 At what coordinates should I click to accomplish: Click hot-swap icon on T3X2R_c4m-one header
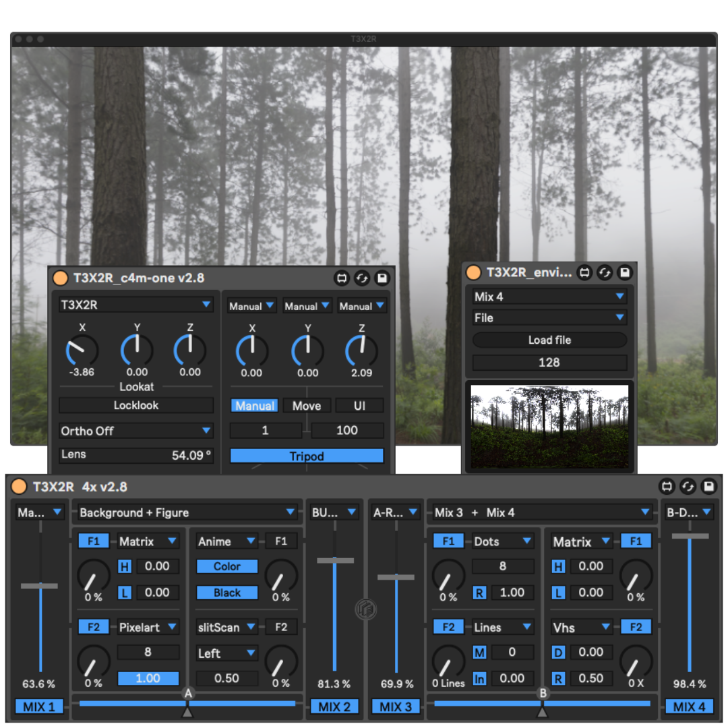coord(362,278)
